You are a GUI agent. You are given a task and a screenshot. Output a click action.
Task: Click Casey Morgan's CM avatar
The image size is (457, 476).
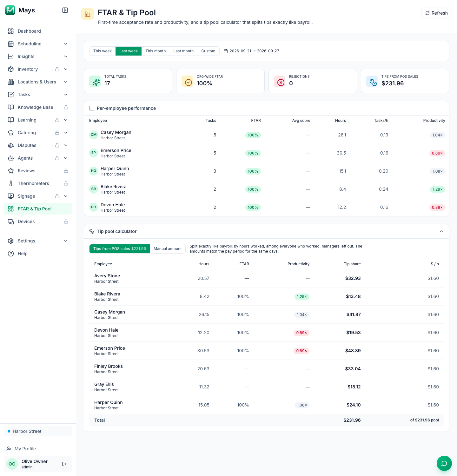[94, 135]
